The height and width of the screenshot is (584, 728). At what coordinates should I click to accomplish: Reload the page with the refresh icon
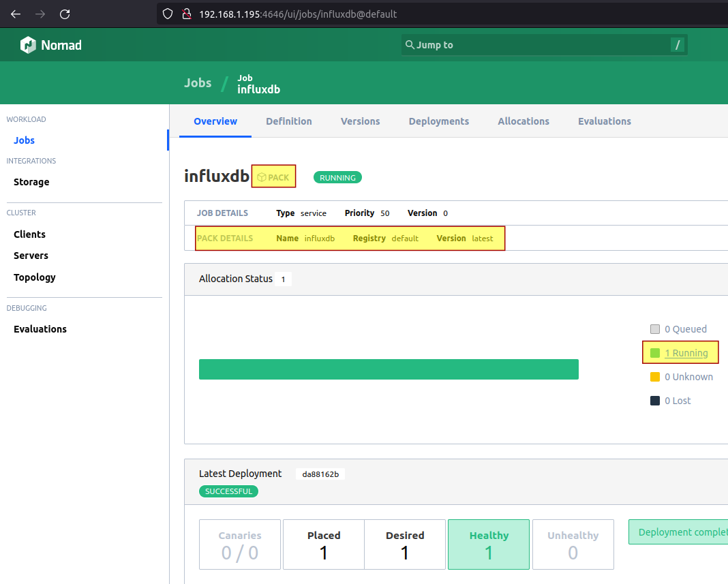65,14
